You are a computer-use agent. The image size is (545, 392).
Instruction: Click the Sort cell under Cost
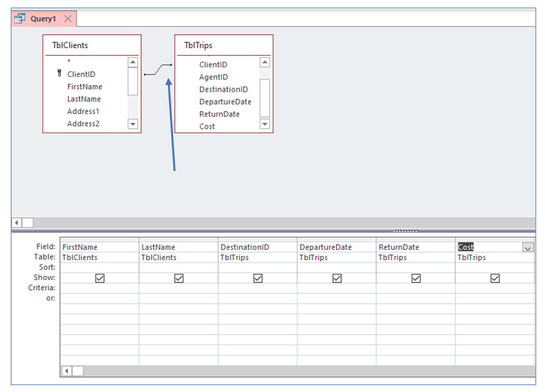tap(495, 268)
